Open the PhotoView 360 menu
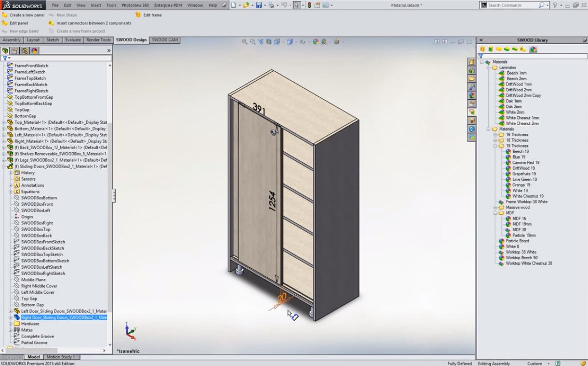588x366 pixels. click(x=135, y=5)
